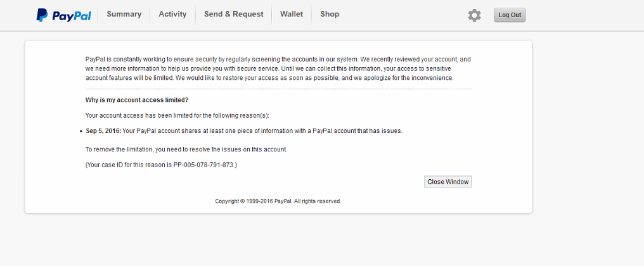Click the Sep 5, 2016 date label
The width and height of the screenshot is (644, 266).
103,131
